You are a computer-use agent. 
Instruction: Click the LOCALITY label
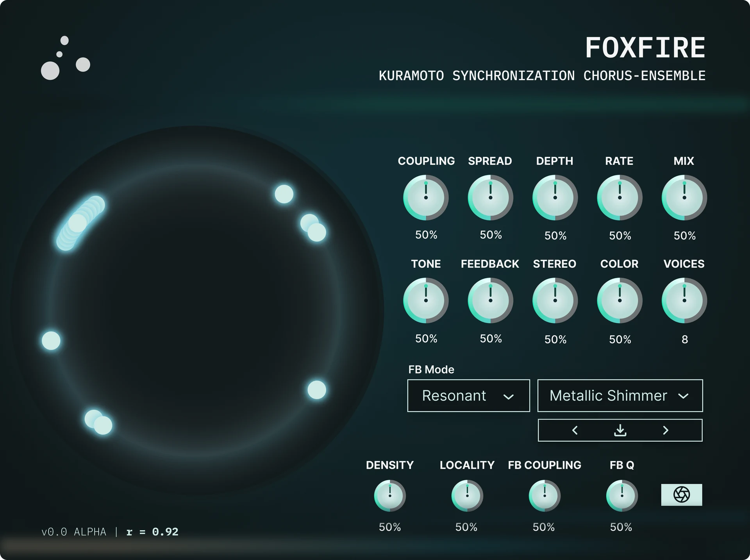tap(467, 465)
